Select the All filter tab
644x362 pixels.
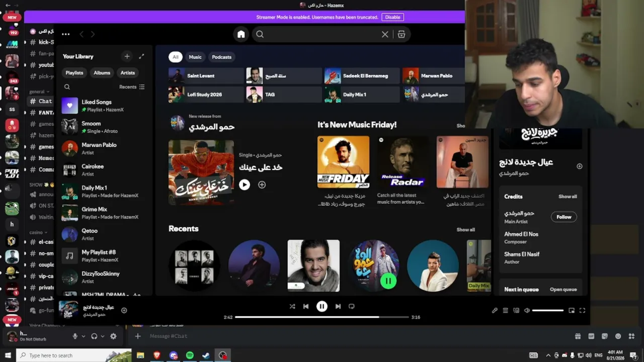tap(175, 57)
